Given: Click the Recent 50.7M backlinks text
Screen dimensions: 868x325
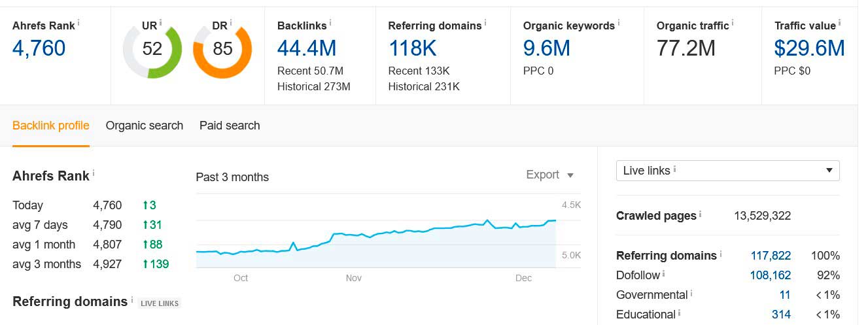Looking at the screenshot, I should pos(310,71).
